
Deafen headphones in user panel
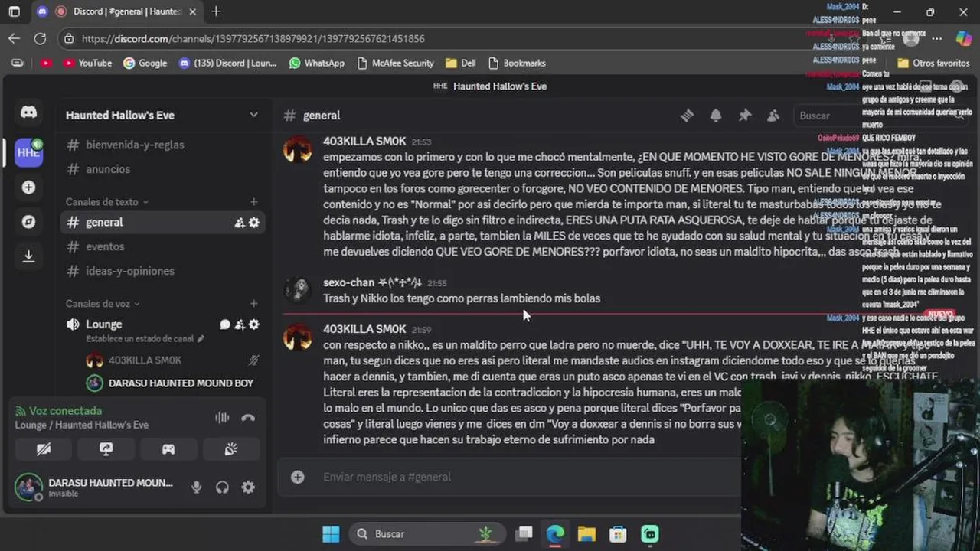click(x=222, y=487)
